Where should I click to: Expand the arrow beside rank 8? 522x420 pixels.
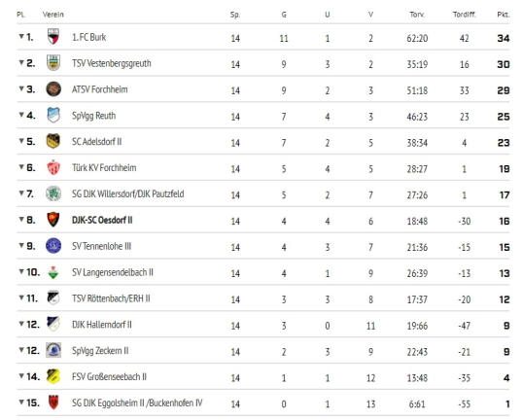click(21, 219)
